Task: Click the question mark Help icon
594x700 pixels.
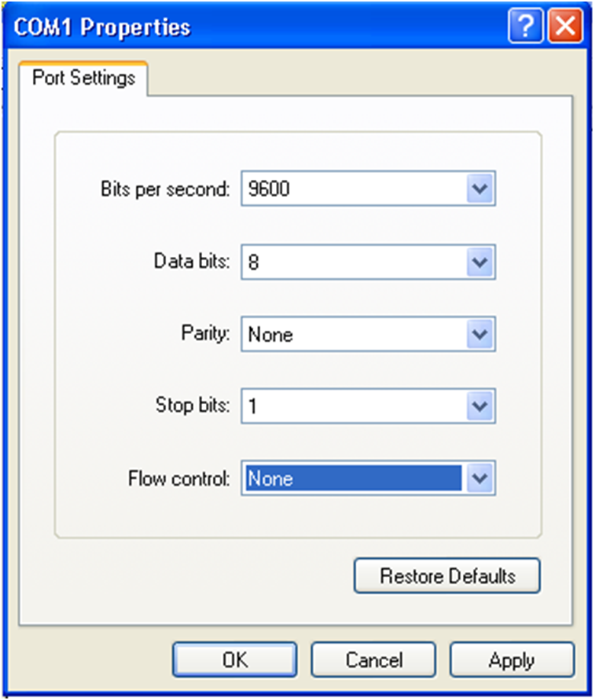Action: pos(525,28)
